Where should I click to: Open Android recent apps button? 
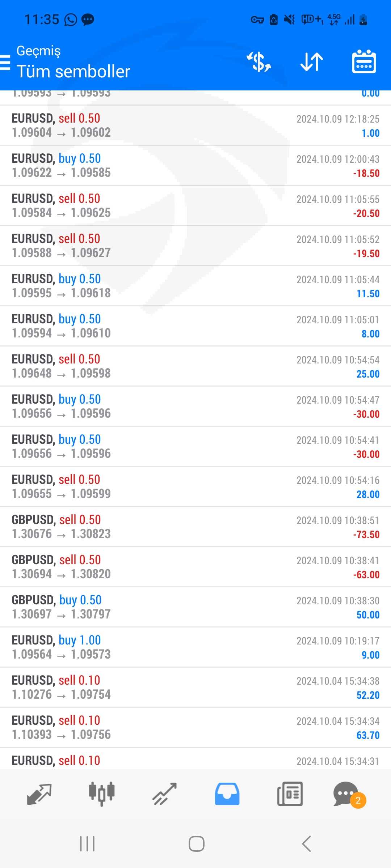[87, 844]
